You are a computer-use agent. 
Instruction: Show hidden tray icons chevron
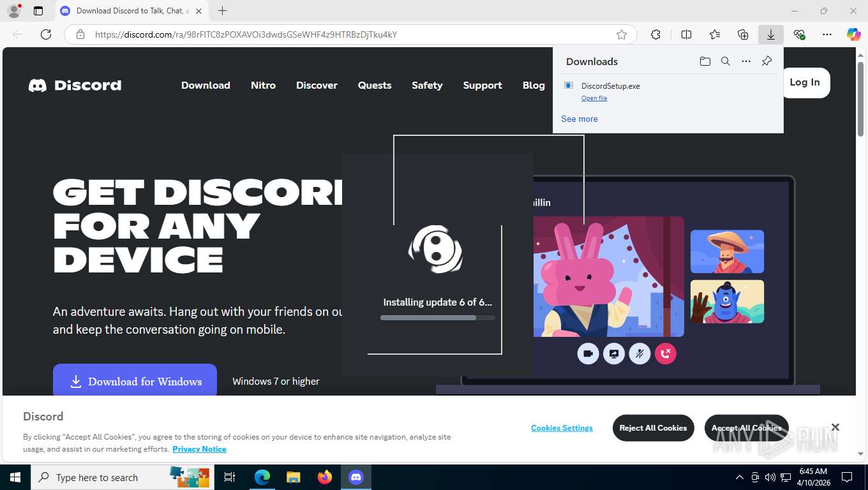point(740,477)
